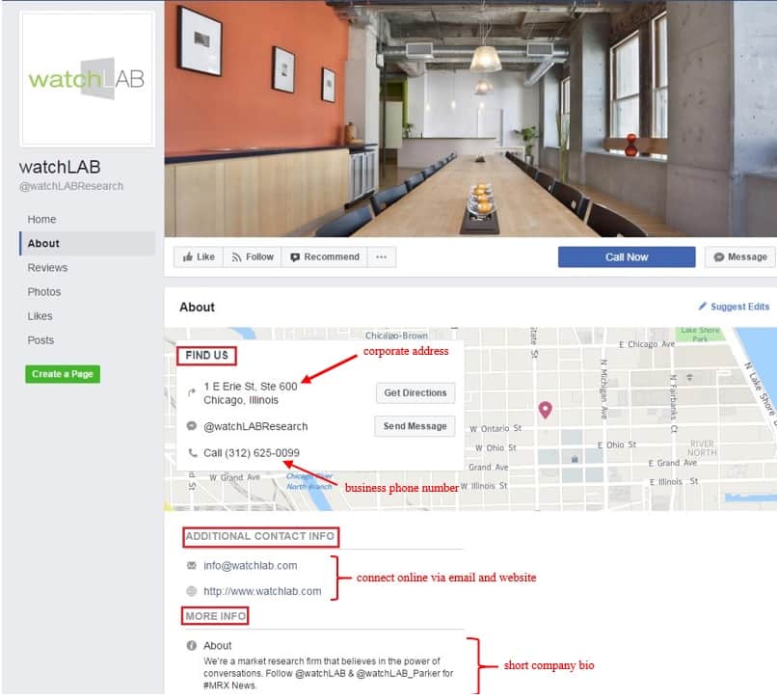
Task: Click the Send Message button
Action: pos(415,426)
